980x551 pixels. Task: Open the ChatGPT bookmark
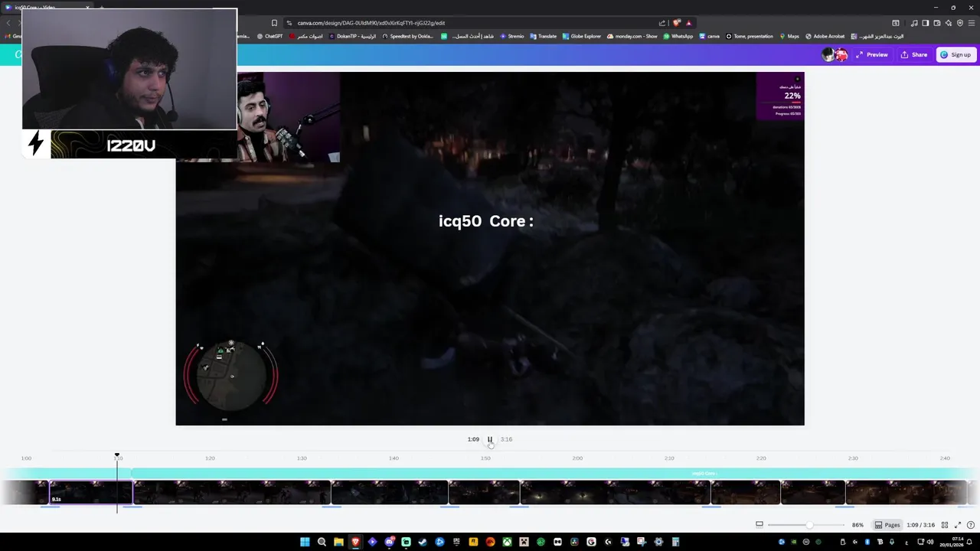[x=270, y=36]
